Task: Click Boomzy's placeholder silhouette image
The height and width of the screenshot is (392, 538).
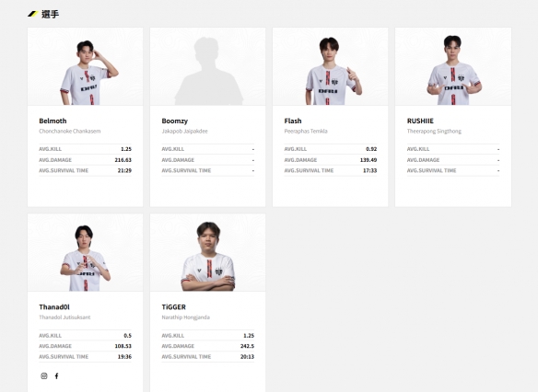Action: tap(207, 66)
